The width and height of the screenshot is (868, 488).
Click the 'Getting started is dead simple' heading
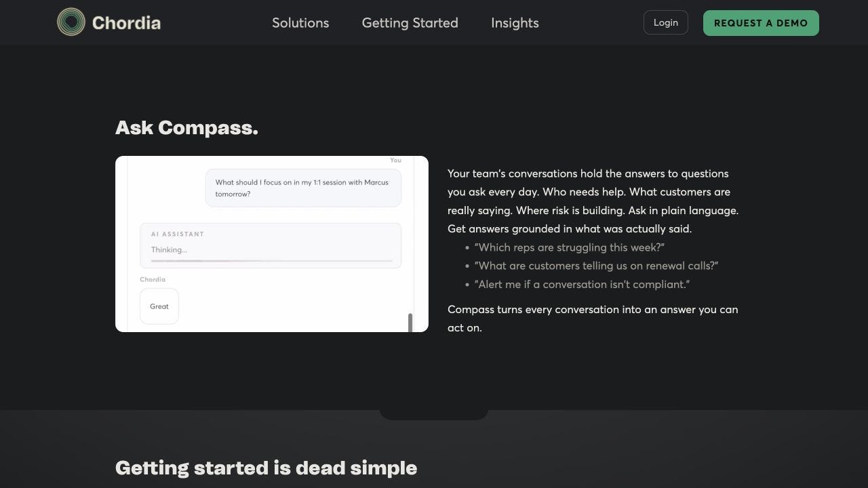(266, 468)
